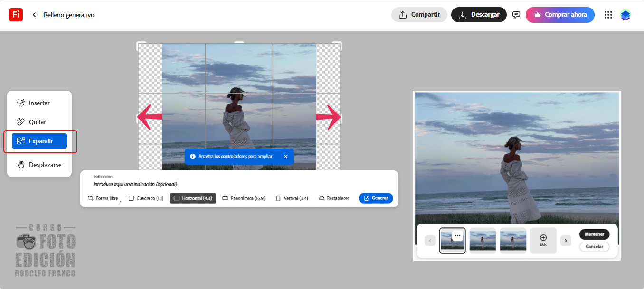Click Mantener to keep the result
The image size is (644, 289).
click(x=594, y=234)
